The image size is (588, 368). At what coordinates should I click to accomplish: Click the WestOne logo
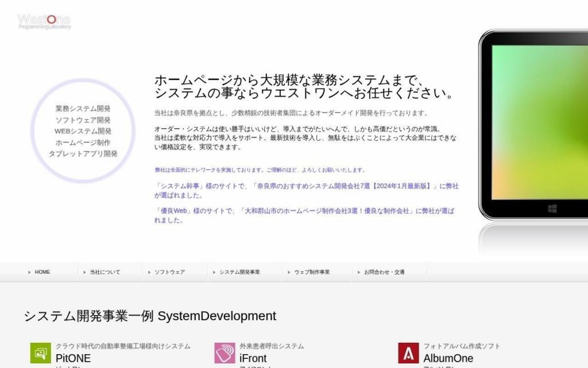coord(44,21)
